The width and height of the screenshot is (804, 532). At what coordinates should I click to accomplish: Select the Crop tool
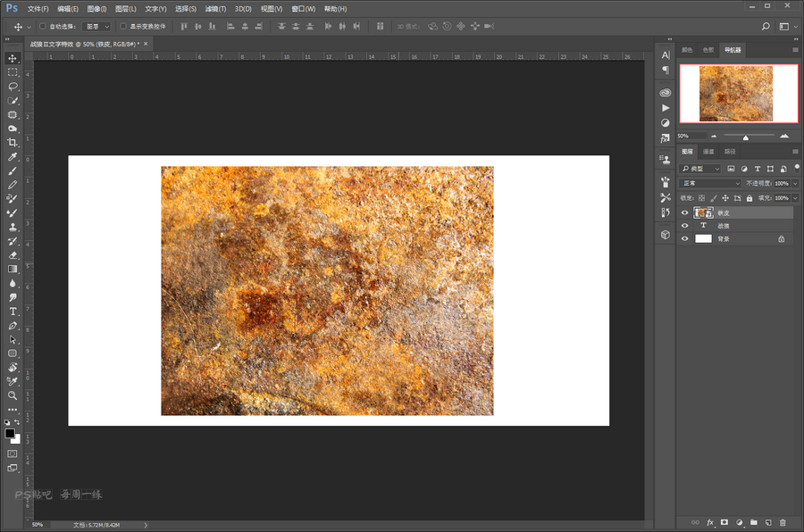point(13,143)
